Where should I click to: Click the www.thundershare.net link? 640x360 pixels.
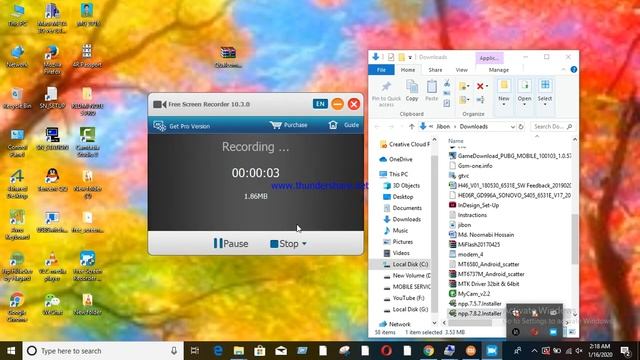320,186
